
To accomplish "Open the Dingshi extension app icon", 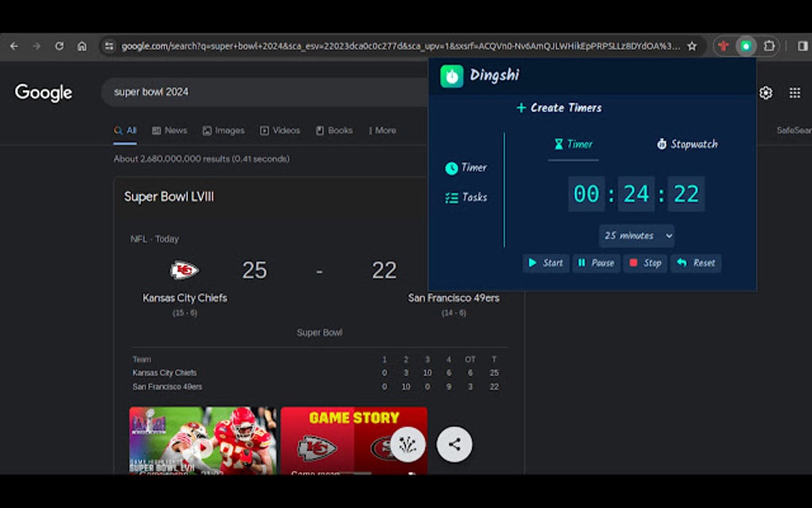I will pos(451,76).
